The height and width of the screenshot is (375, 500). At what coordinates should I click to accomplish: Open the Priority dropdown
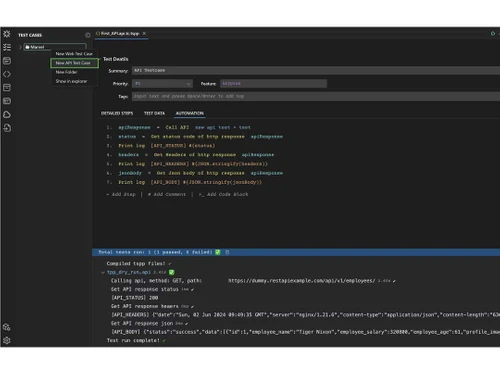pos(162,84)
